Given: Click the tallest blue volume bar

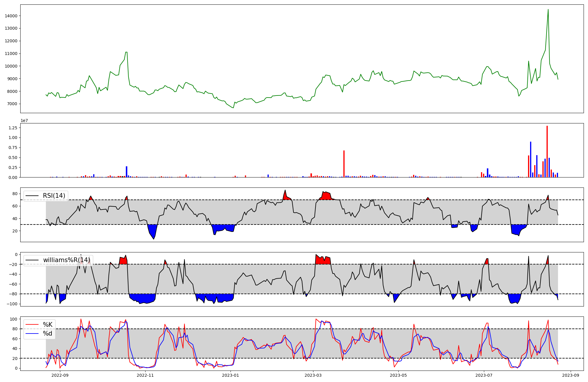Looking at the screenshot, I should [530, 159].
